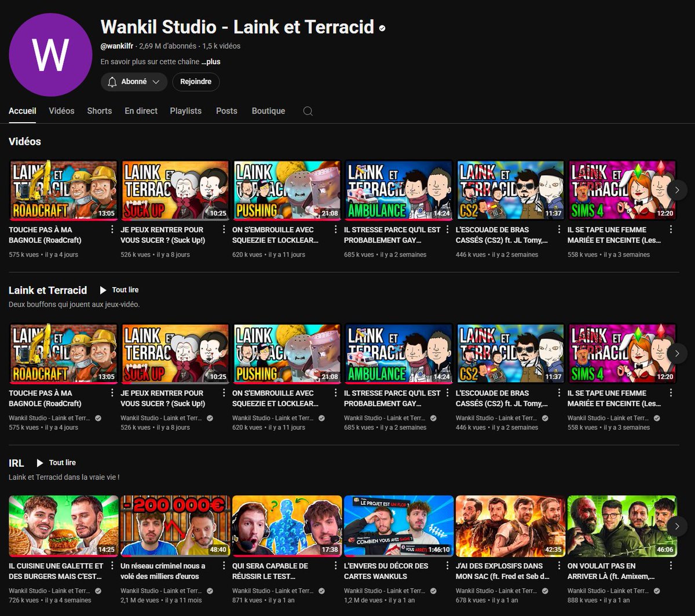Open the Shorts tab
The width and height of the screenshot is (695, 616).
100,111
